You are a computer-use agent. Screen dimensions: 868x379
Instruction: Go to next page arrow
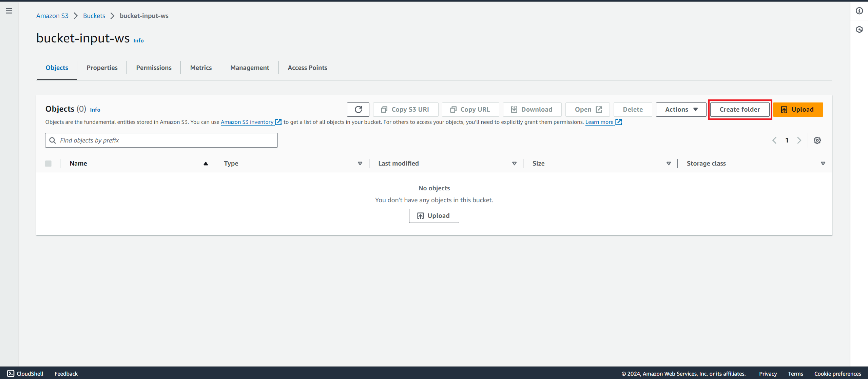[x=799, y=140]
